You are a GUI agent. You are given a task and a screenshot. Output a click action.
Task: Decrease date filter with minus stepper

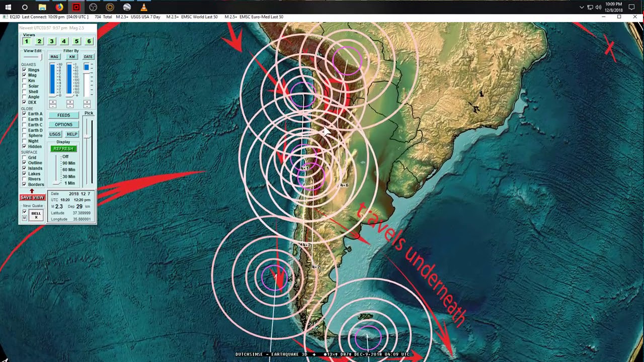pos(87,106)
